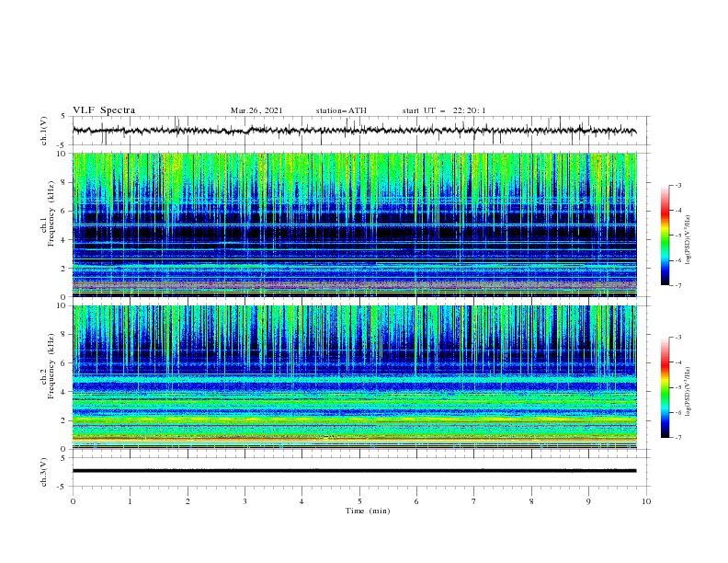The image size is (728, 563).
Task: Click the upper color bar "log(PSD)(V²/Hz)" label
Action: point(688,240)
